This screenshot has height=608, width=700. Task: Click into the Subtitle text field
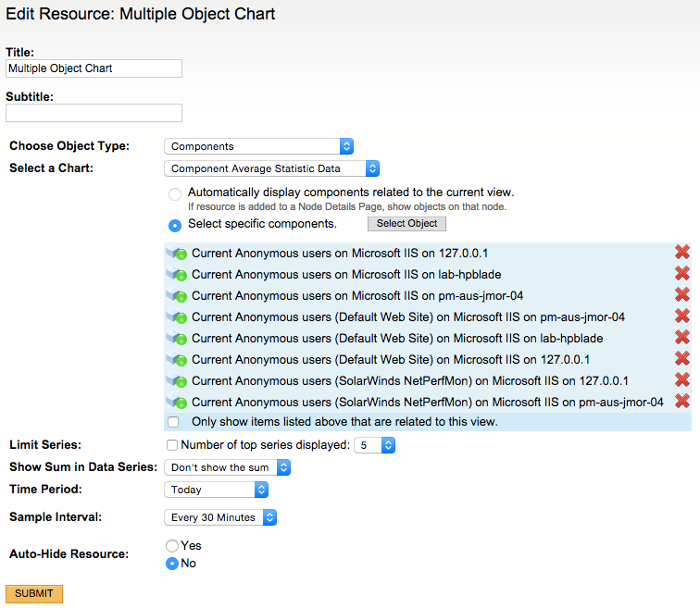94,113
